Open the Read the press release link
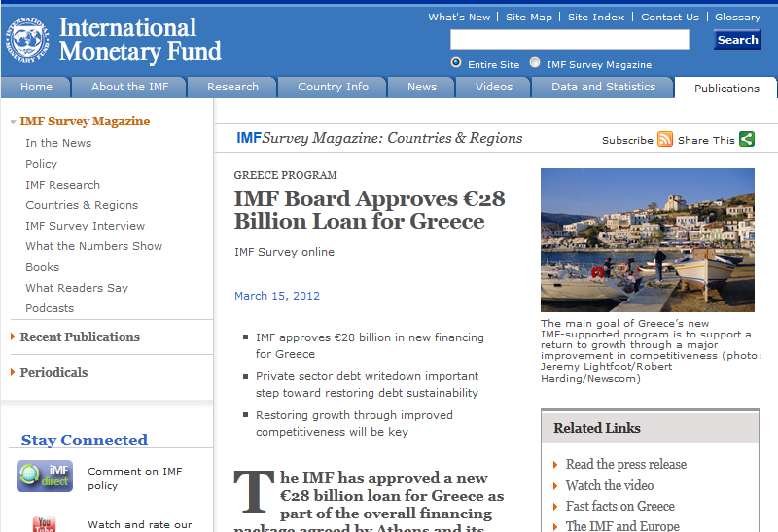The width and height of the screenshot is (778, 532). [625, 465]
